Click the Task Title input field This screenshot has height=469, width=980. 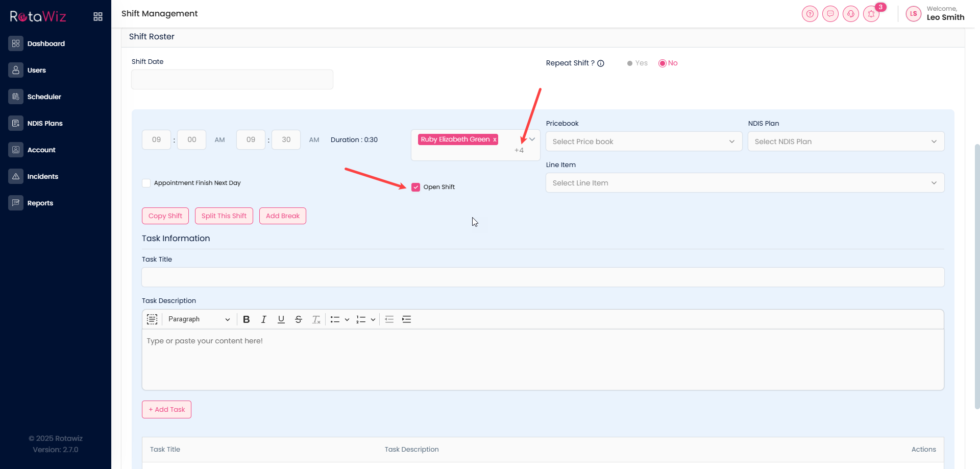tap(543, 277)
